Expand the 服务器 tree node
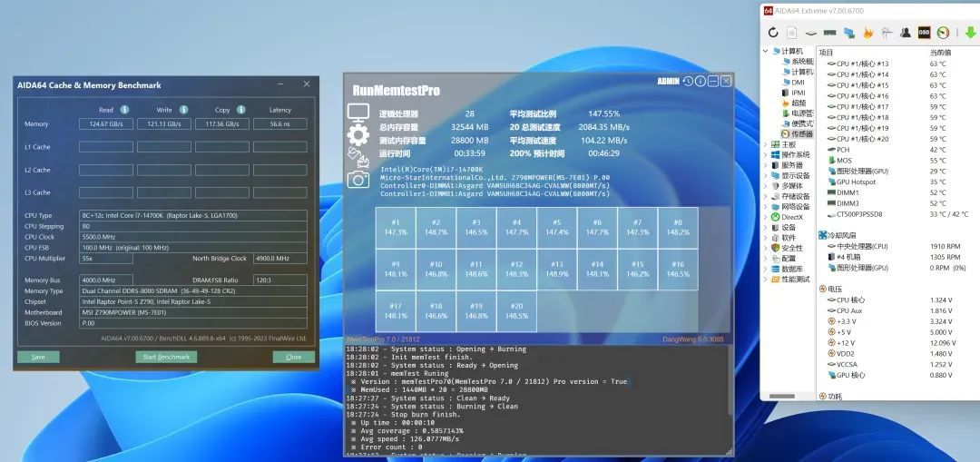Image resolution: width=980 pixels, height=462 pixels. [x=766, y=165]
